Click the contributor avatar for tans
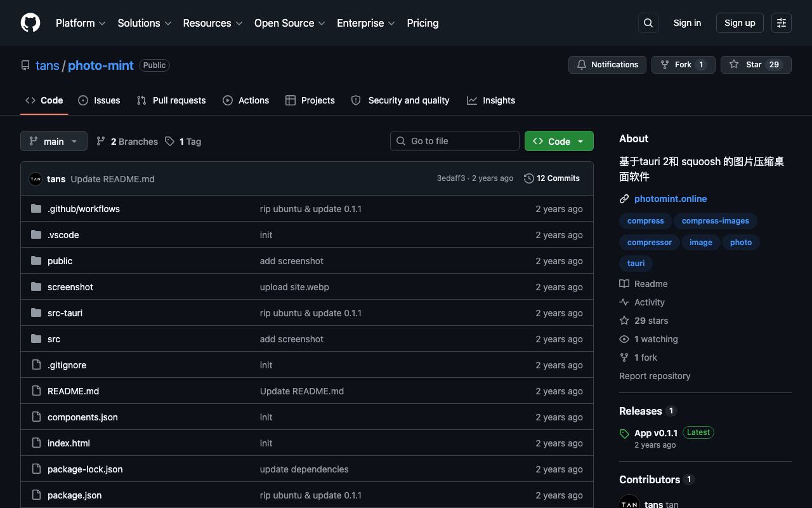 pos(629,502)
